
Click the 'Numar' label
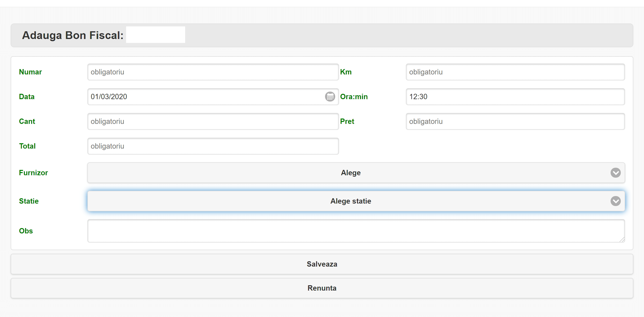pyautogui.click(x=30, y=72)
